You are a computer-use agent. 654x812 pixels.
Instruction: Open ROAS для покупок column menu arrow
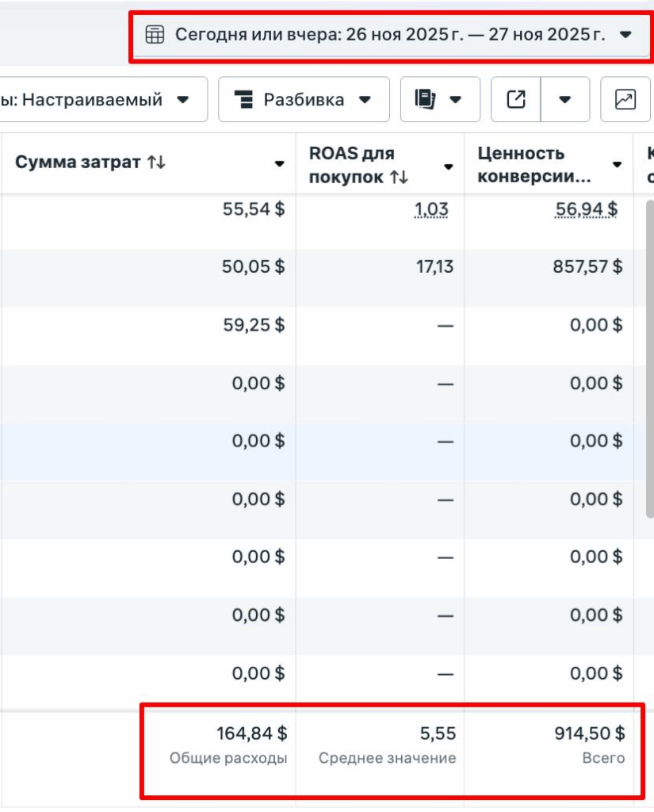(x=449, y=167)
